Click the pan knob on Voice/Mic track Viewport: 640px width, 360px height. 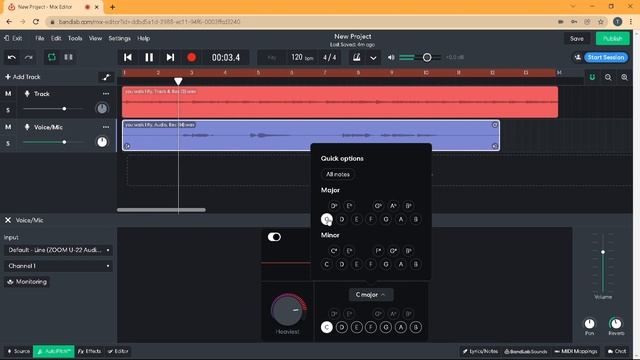click(x=102, y=142)
